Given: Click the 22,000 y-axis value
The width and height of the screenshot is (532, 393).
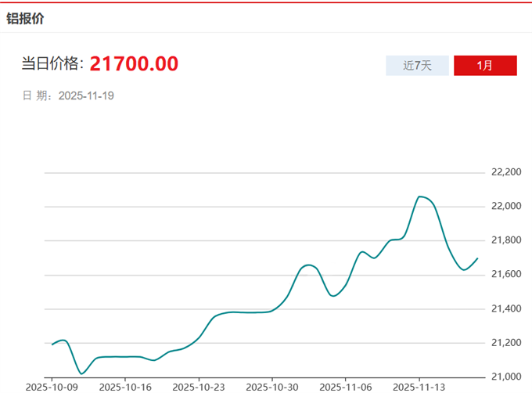Looking at the screenshot, I should click(505, 206).
